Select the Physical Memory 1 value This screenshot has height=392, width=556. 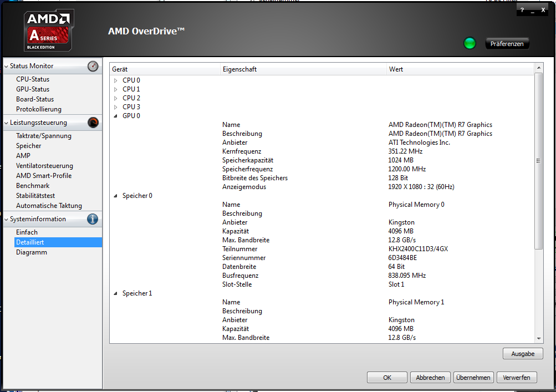pos(416,302)
